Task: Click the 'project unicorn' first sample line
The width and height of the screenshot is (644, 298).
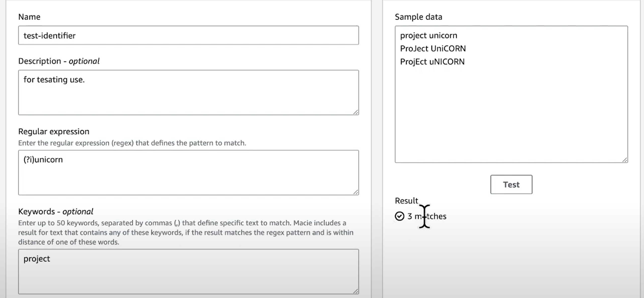Action: [x=429, y=35]
